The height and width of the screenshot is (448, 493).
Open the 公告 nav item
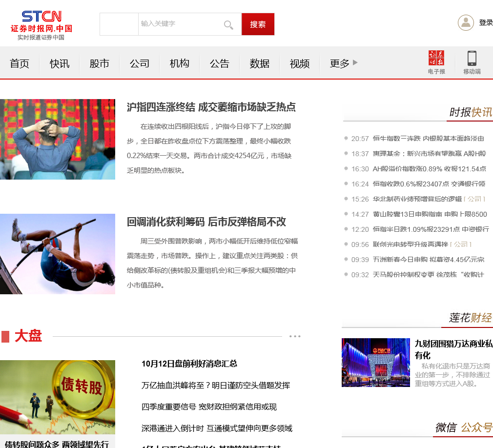coord(220,63)
